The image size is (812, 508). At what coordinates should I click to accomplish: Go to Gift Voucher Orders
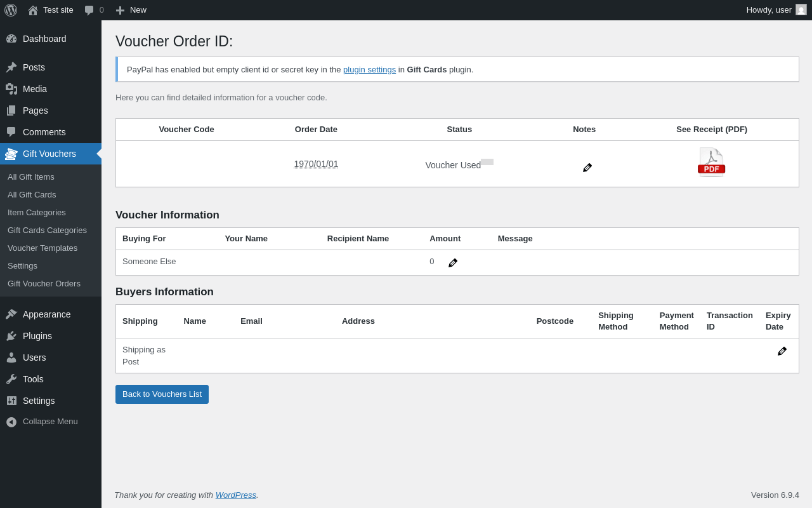coord(44,284)
